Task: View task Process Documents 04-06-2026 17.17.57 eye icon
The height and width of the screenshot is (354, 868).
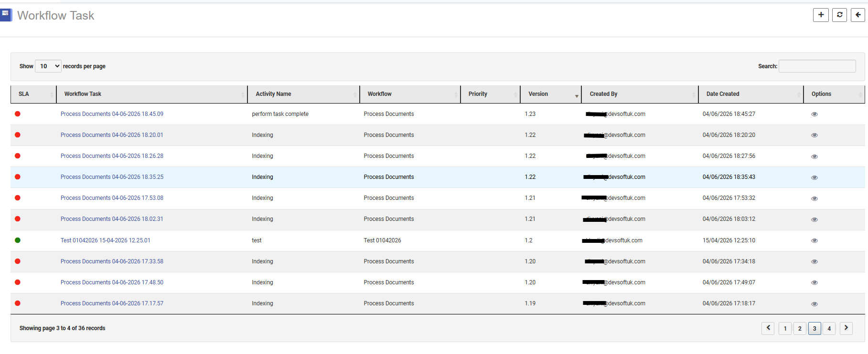Action: point(814,304)
